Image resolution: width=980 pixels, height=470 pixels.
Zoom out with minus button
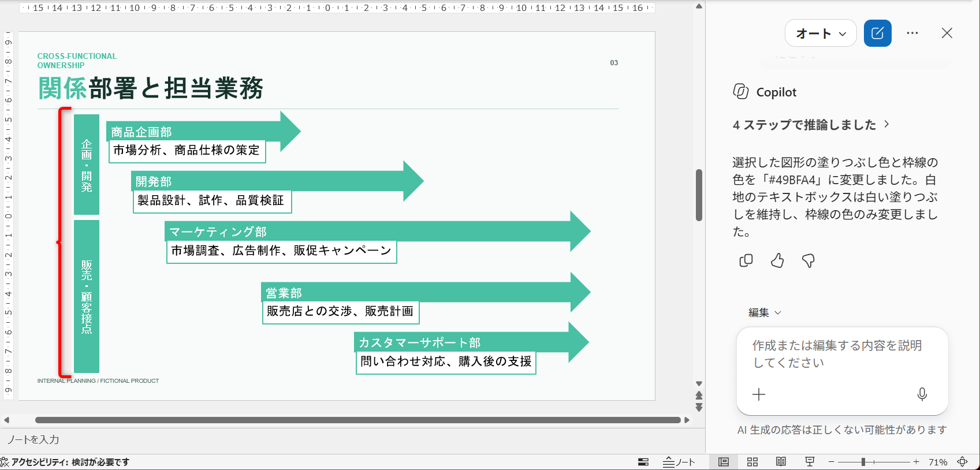(832, 462)
